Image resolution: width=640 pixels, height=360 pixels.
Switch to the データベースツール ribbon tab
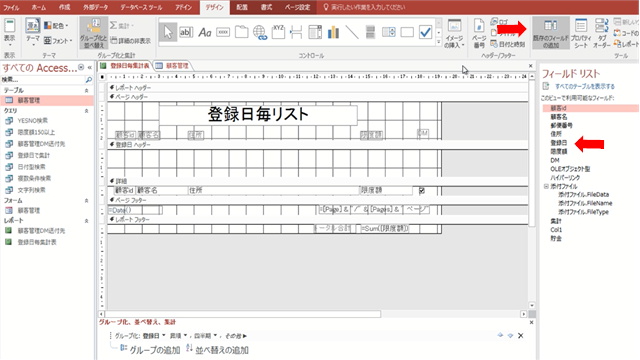[141, 7]
